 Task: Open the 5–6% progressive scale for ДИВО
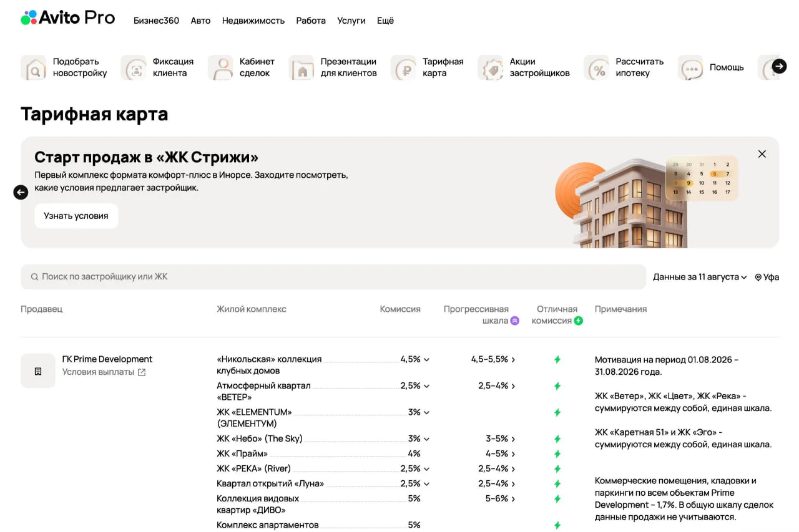(x=501, y=498)
